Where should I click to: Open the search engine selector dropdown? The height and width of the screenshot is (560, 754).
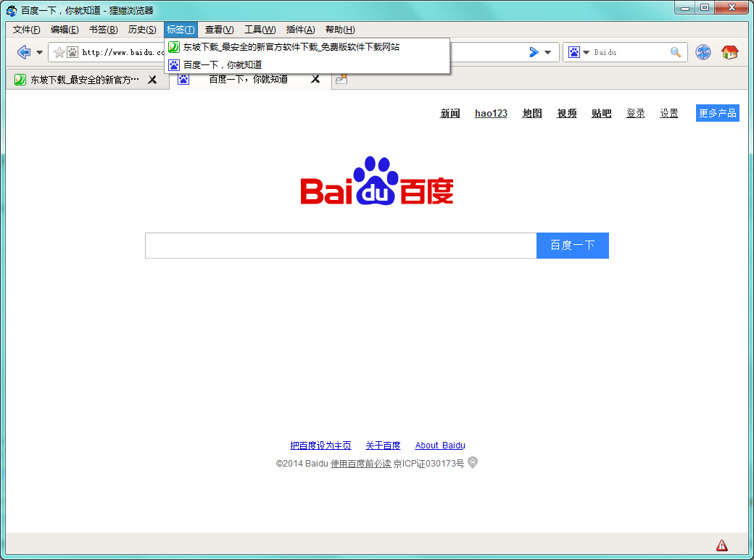587,52
